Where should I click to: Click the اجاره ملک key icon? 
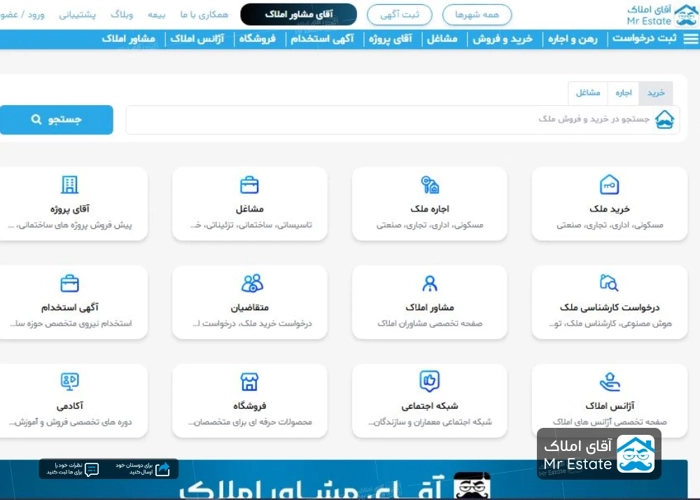pyautogui.click(x=429, y=184)
